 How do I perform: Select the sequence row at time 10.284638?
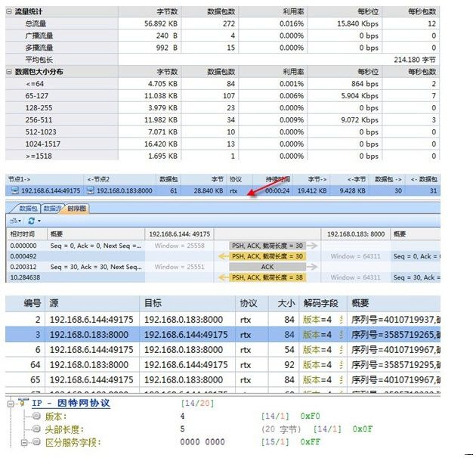point(223,277)
